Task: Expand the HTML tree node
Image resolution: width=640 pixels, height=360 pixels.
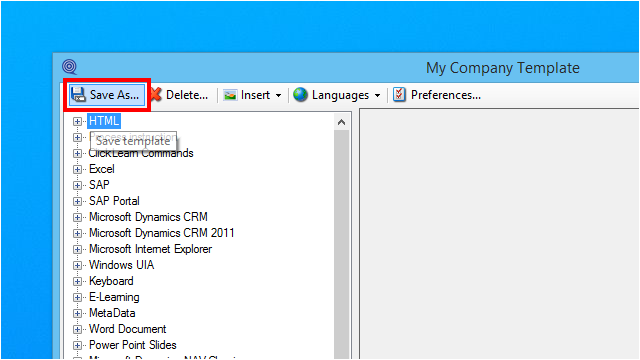Action: coord(77,121)
